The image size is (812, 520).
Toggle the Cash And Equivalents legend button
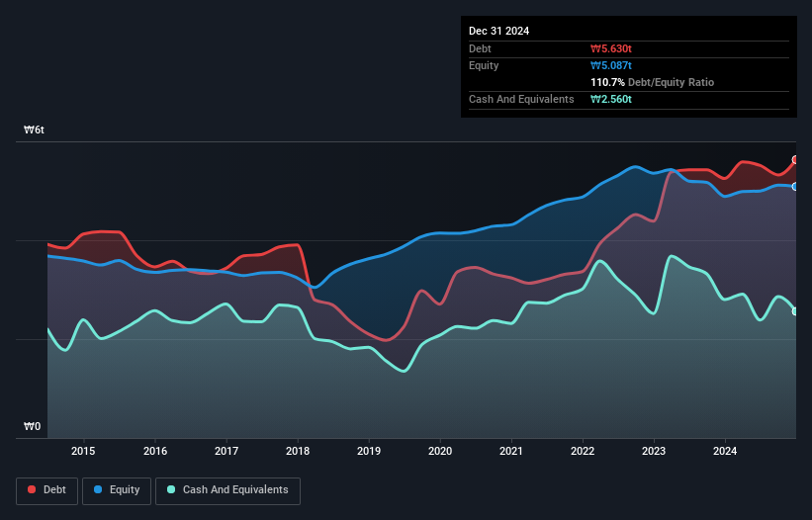(227, 490)
